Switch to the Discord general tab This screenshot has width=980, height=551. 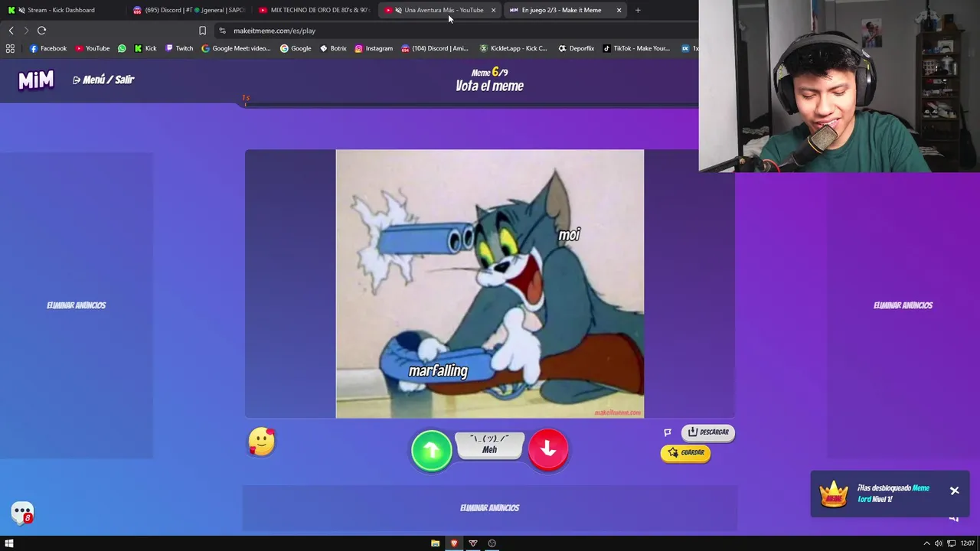(188, 10)
